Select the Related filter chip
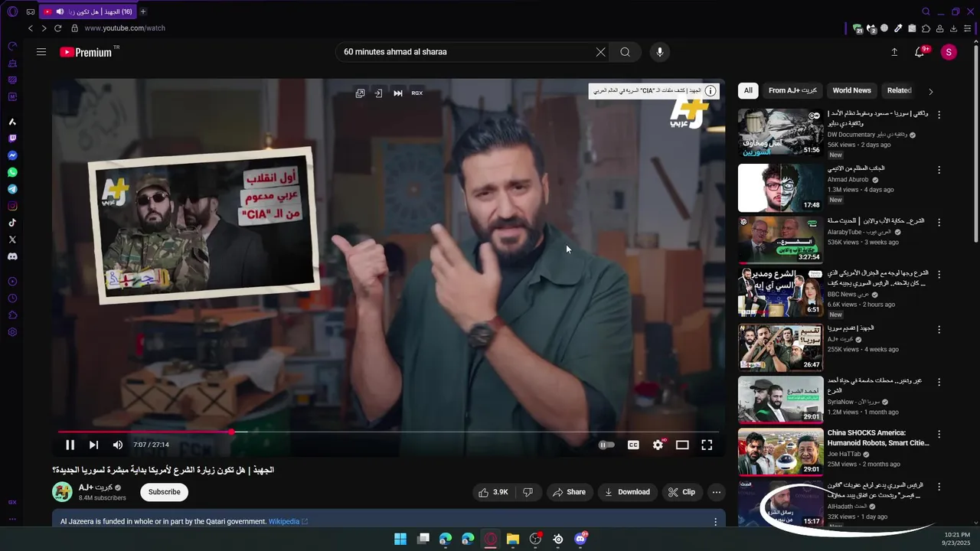980x551 pixels. (899, 90)
